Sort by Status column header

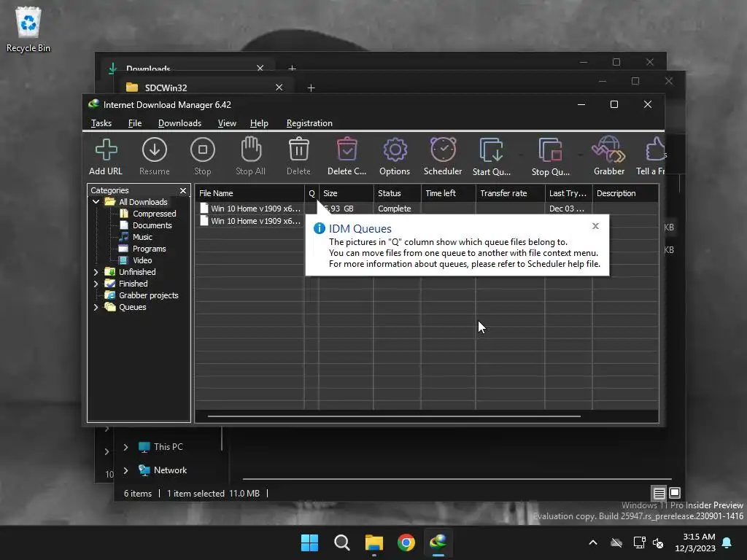(398, 193)
